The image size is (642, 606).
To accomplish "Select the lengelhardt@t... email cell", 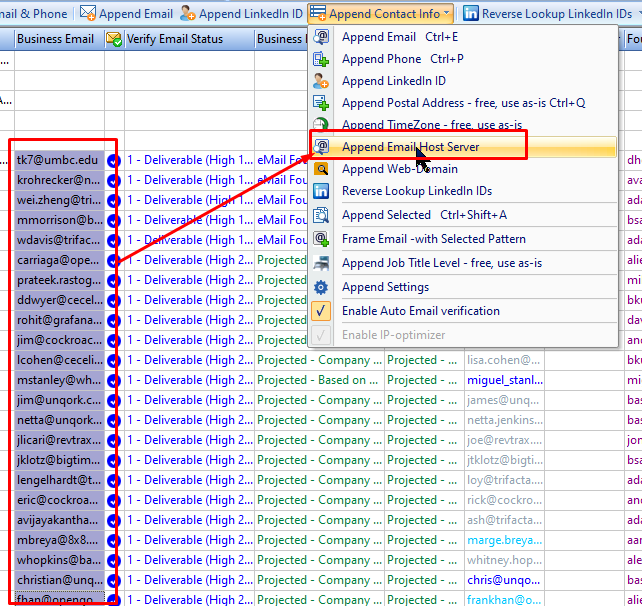I will 60,480.
